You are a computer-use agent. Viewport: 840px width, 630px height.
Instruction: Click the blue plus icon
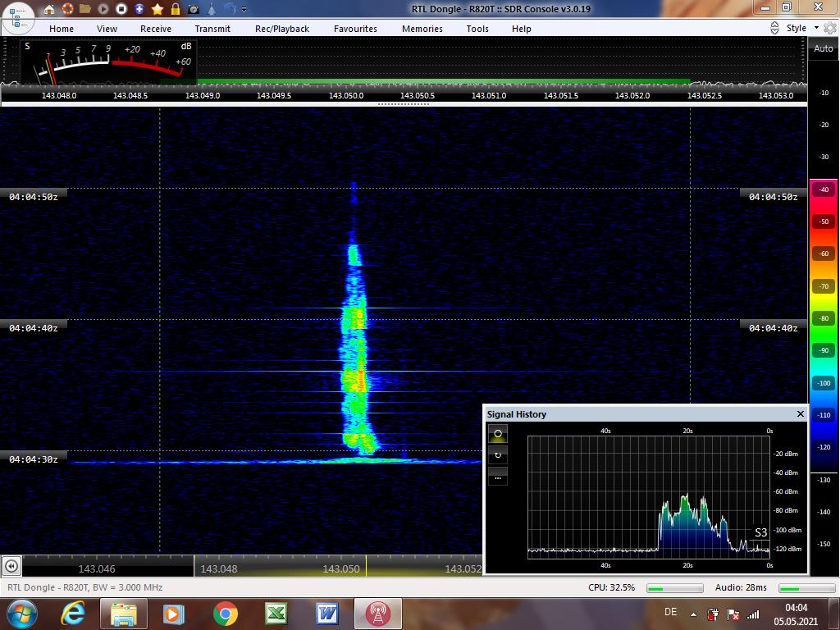click(x=139, y=9)
